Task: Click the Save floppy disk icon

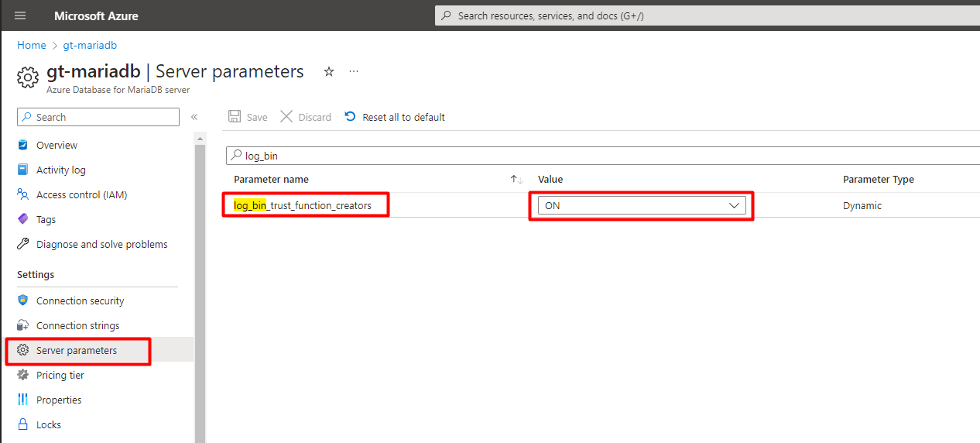Action: (x=235, y=117)
